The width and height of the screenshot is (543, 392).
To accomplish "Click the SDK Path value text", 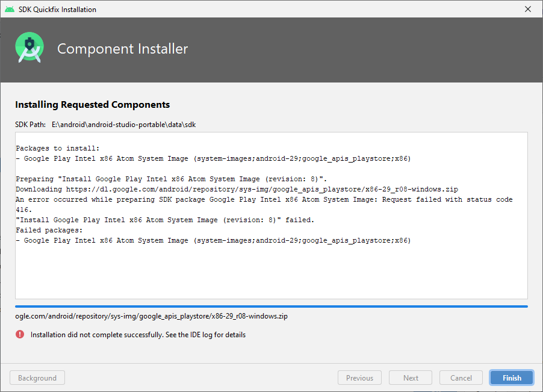I will 123,125.
